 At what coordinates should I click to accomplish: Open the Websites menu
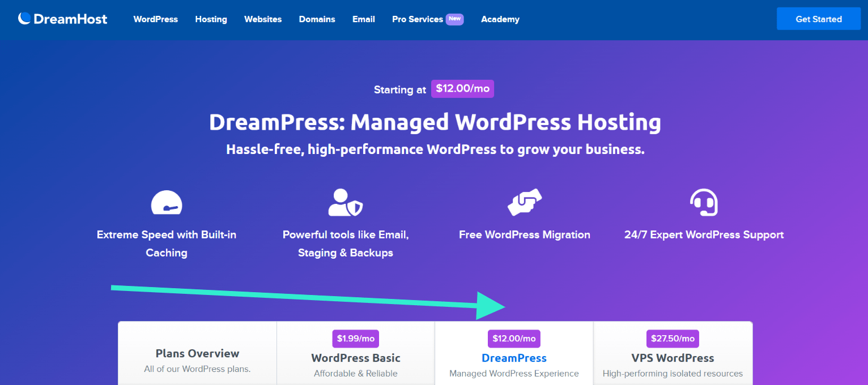(263, 19)
